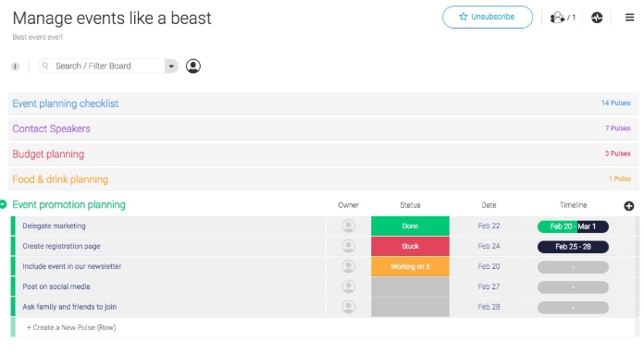Add a new column with plus icon

coord(629,206)
